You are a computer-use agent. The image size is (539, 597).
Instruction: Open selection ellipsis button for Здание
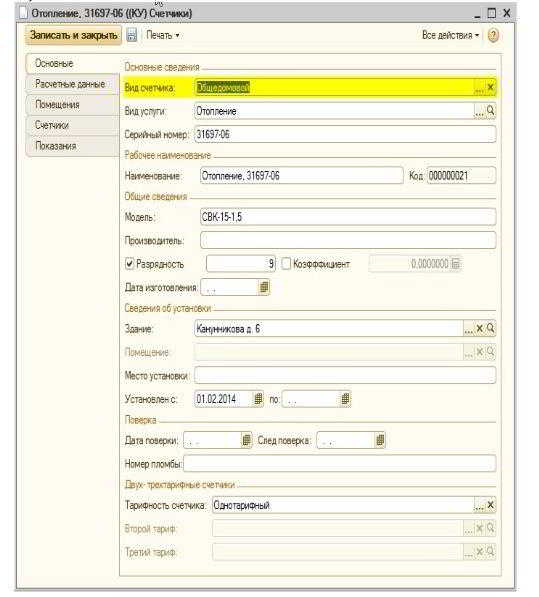(469, 329)
